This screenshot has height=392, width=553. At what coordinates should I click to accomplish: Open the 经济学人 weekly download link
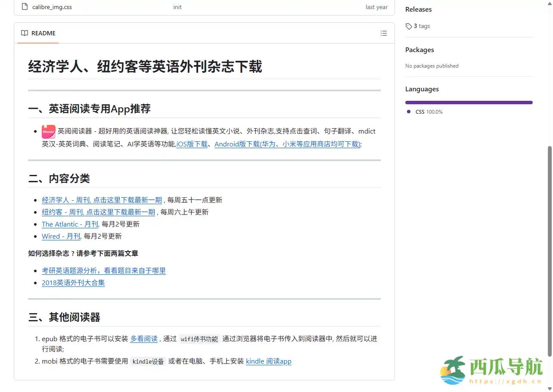pyautogui.click(x=102, y=200)
